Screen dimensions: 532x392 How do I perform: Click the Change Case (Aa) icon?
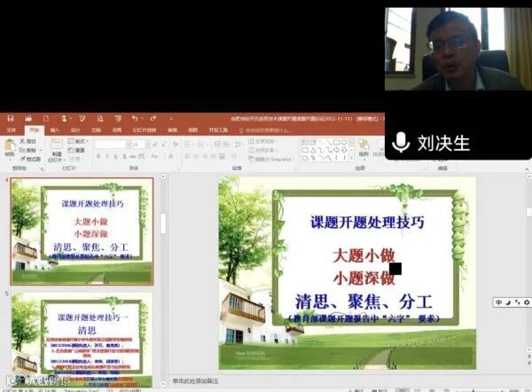(154, 156)
